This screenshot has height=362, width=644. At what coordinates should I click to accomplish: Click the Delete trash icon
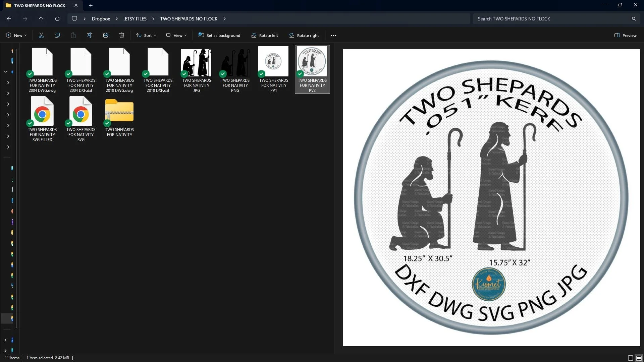122,35
